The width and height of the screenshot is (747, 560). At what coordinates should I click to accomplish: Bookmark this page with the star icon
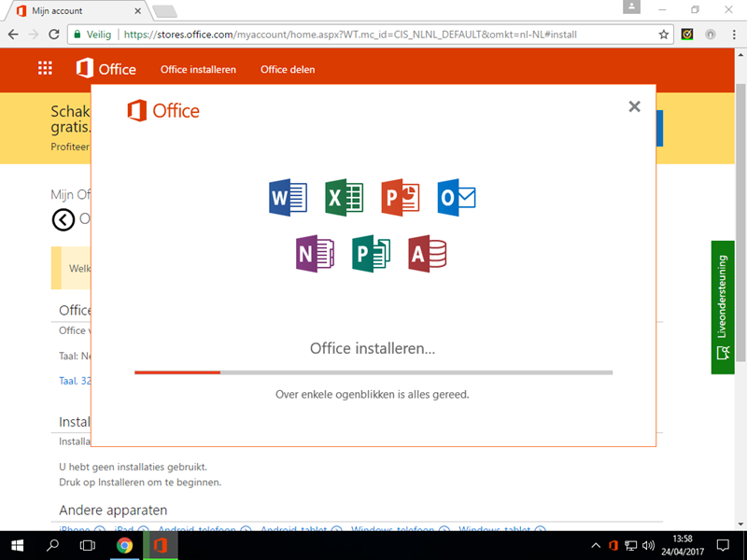tap(664, 35)
